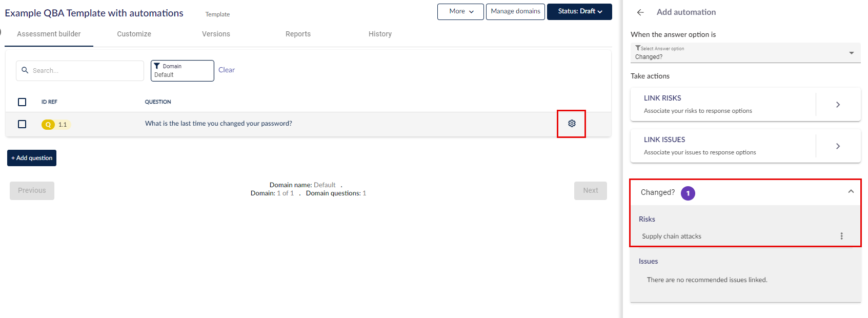
Task: Click the Domain filter funnel icon
Action: pyautogui.click(x=157, y=66)
